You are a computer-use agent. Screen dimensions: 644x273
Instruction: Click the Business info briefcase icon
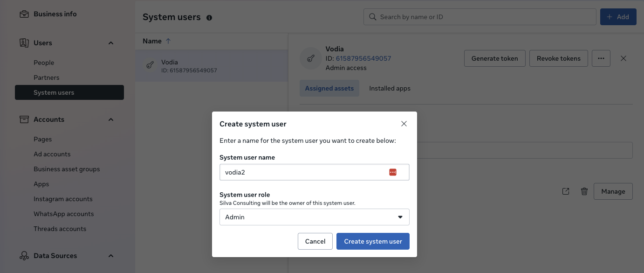(x=24, y=14)
